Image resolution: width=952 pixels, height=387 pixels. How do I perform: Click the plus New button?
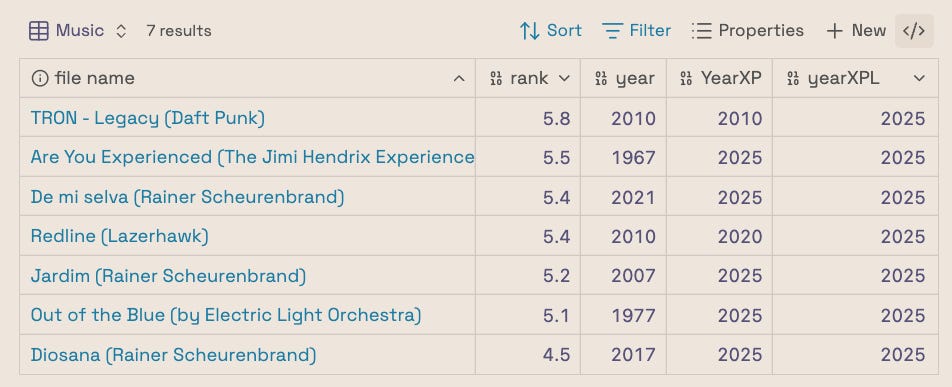pos(856,30)
